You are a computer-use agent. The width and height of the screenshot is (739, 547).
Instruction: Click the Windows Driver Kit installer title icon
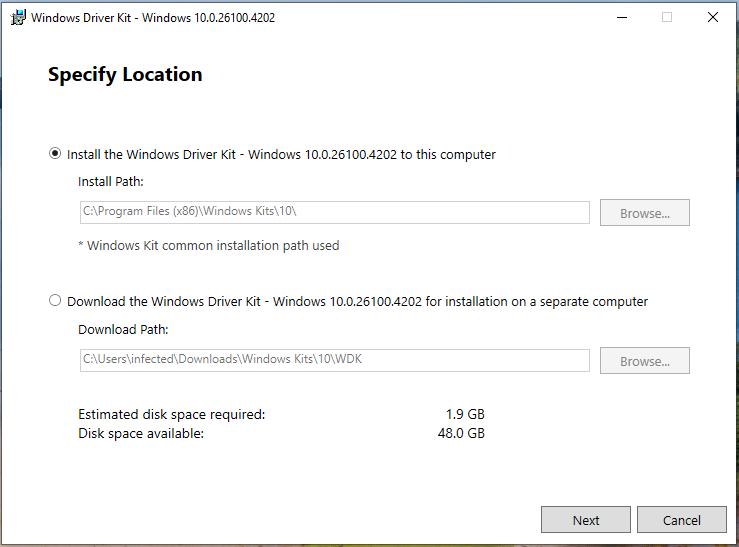pos(18,17)
